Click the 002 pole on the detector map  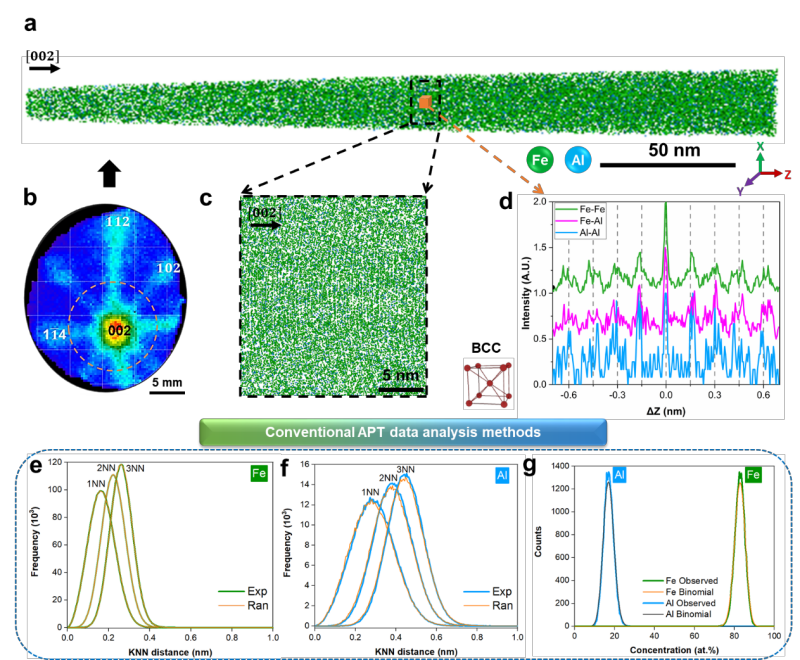(x=119, y=330)
